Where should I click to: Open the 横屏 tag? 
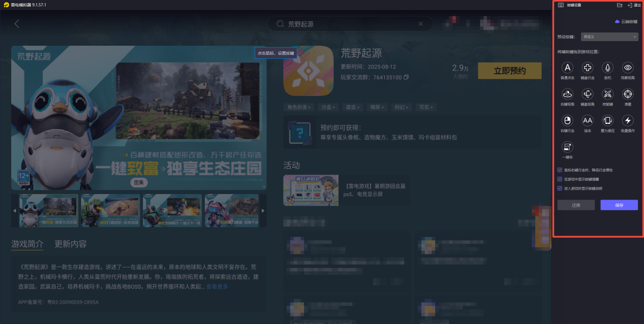(x=377, y=107)
